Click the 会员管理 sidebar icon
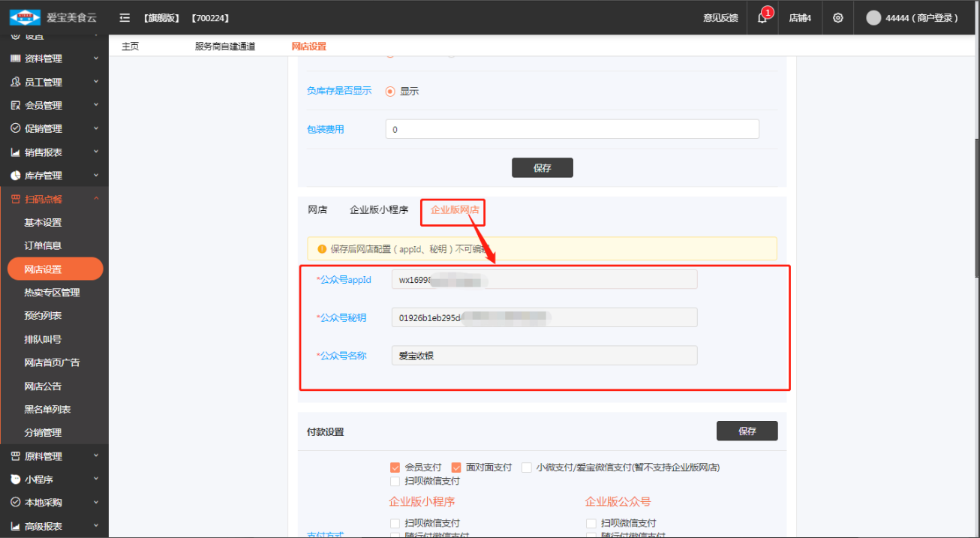980x538 pixels. coord(15,106)
